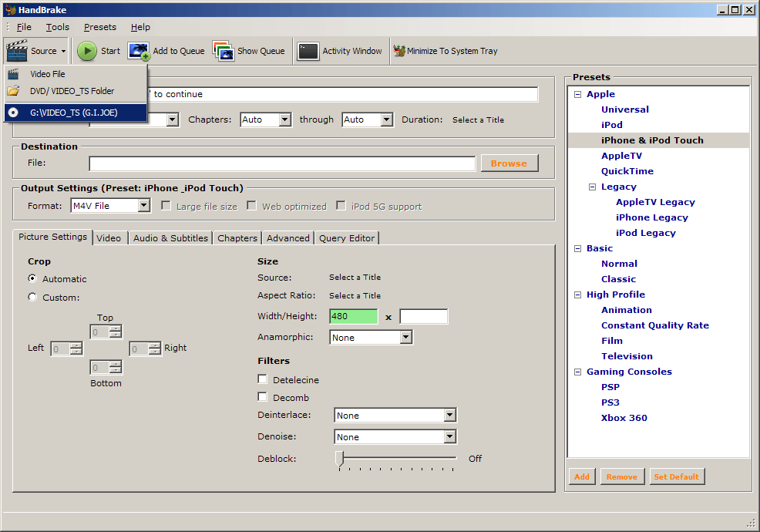
Task: Click the Add preset button
Action: [x=582, y=476]
